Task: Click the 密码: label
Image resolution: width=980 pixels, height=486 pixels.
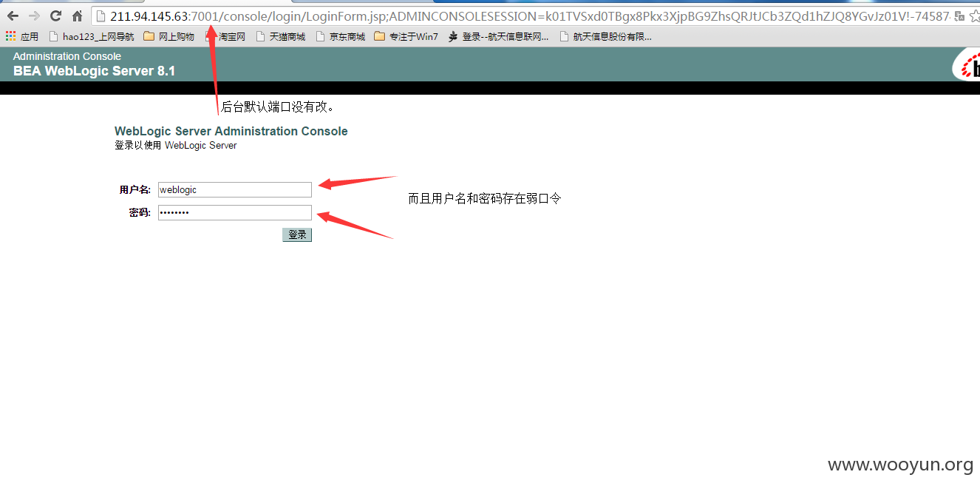Action: 140,213
